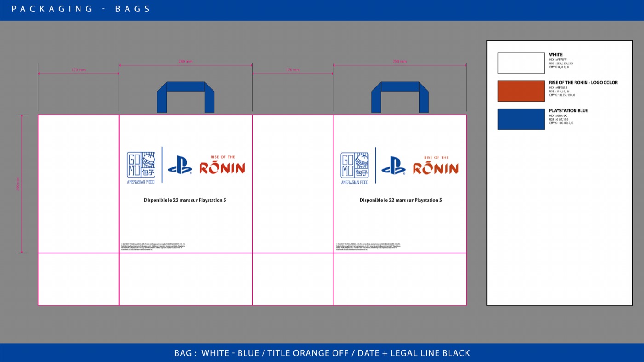Screen dimensions: 644x362
Task: Select the left blue bag handle
Action: tap(185, 97)
